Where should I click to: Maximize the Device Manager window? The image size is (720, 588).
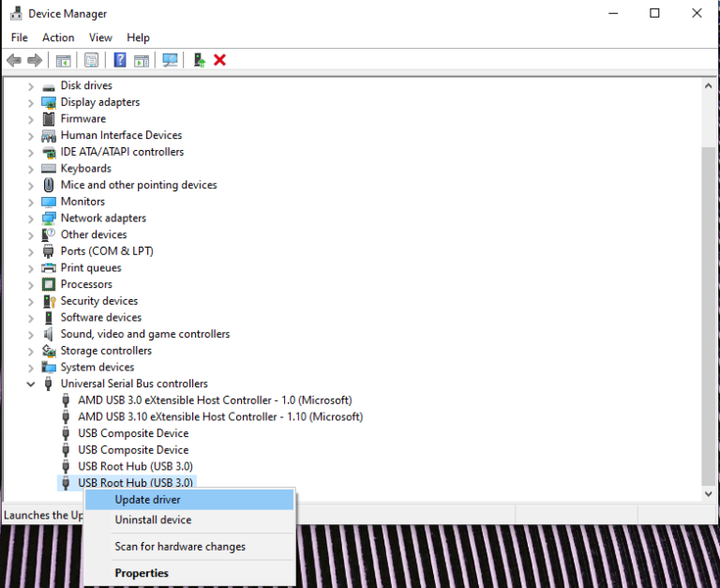[x=654, y=13]
